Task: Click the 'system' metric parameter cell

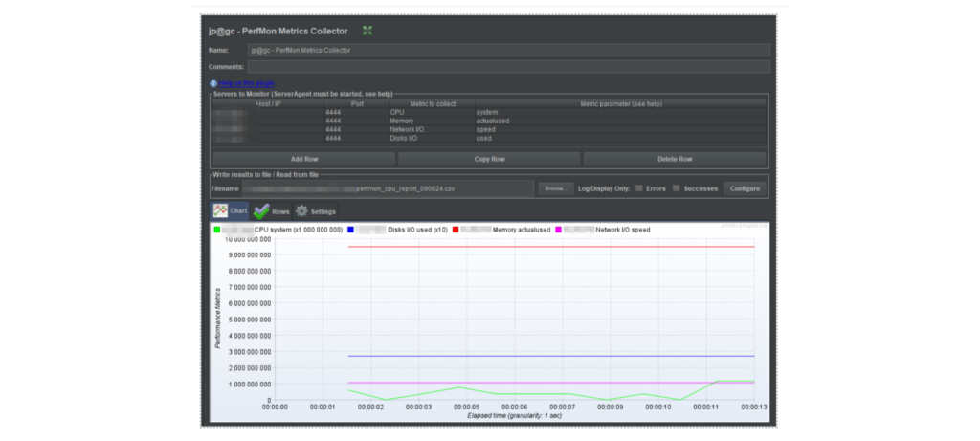Action: 620,113
